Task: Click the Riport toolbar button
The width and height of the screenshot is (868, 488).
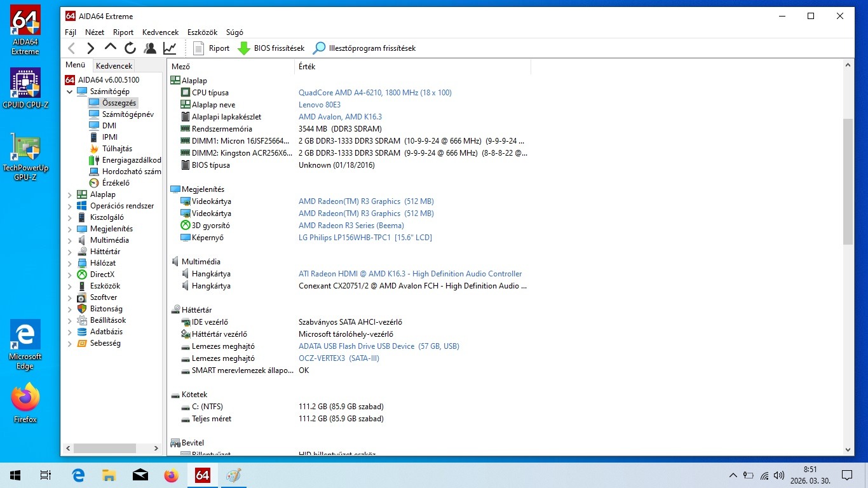Action: [x=211, y=48]
